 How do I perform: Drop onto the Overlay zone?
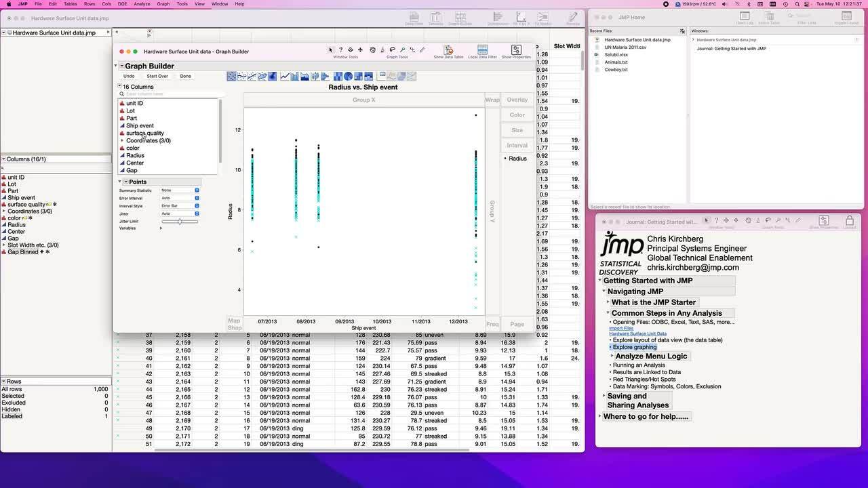(517, 100)
